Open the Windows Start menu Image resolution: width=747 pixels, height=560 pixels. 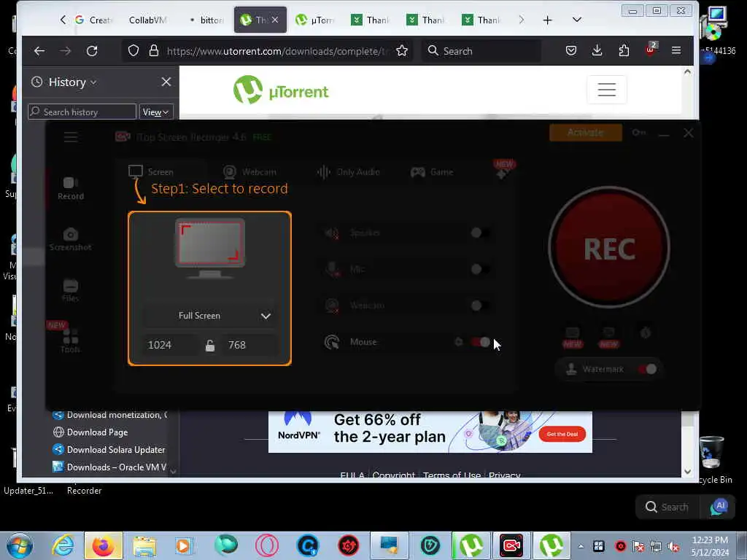click(19, 545)
